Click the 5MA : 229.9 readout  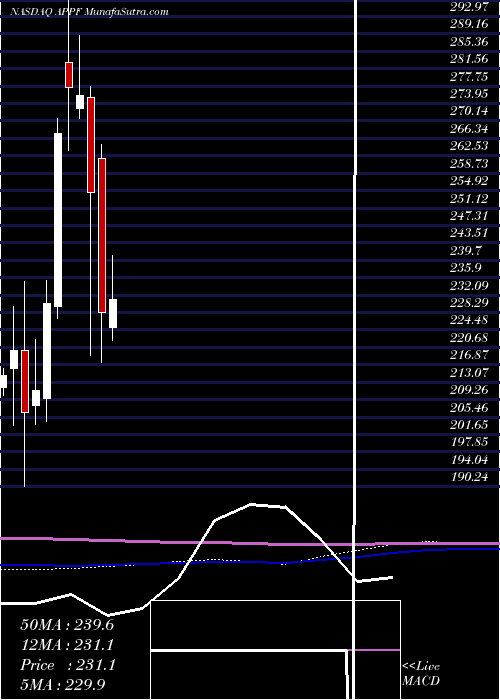coord(63,685)
